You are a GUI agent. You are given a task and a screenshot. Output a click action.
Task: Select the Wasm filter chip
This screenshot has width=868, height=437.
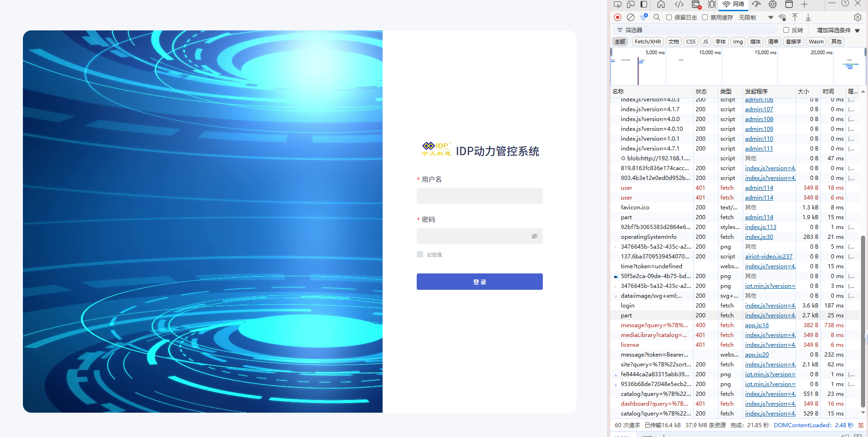[x=816, y=42]
